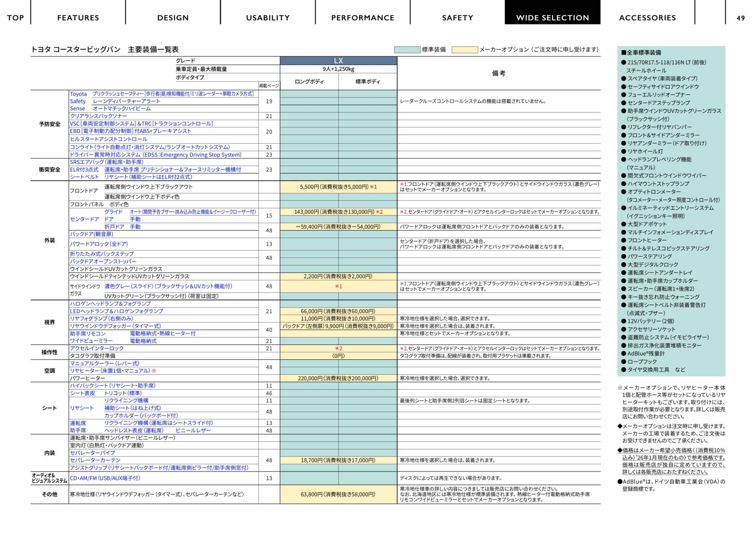
Task: Click the LX grade header cell
Action: point(338,61)
